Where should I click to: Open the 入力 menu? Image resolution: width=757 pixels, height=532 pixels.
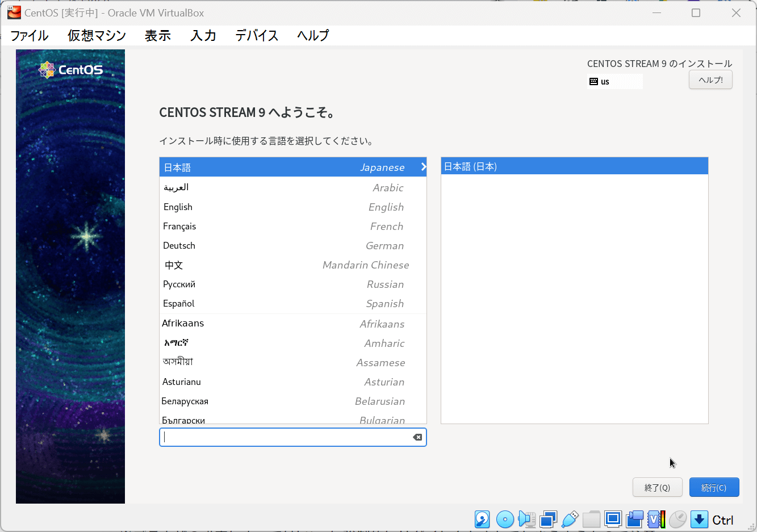(203, 35)
